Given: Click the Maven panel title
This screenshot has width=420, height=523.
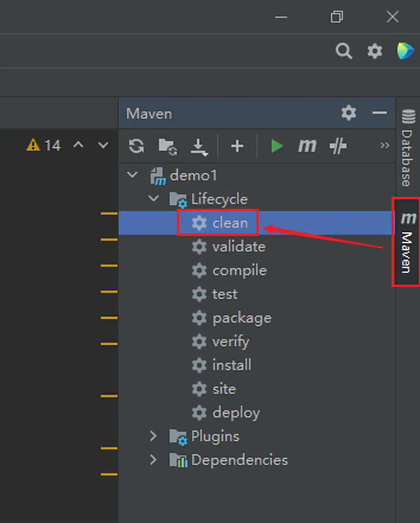Looking at the screenshot, I should pos(149,114).
